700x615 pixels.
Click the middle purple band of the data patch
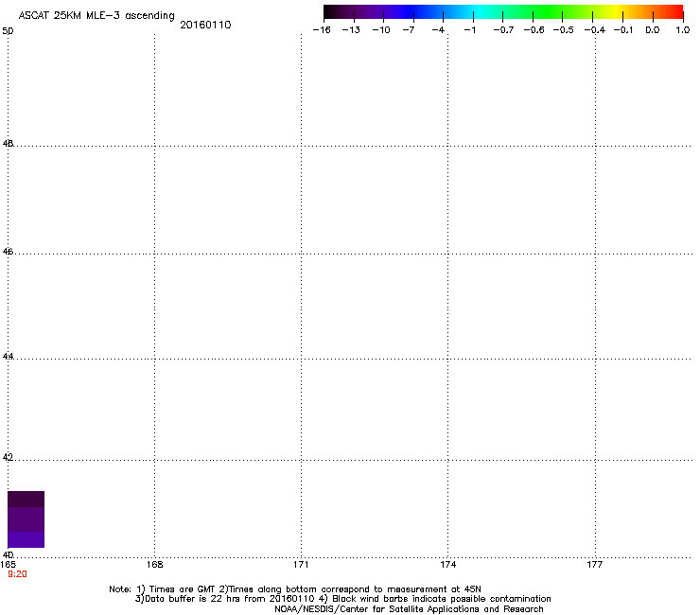pos(26,519)
